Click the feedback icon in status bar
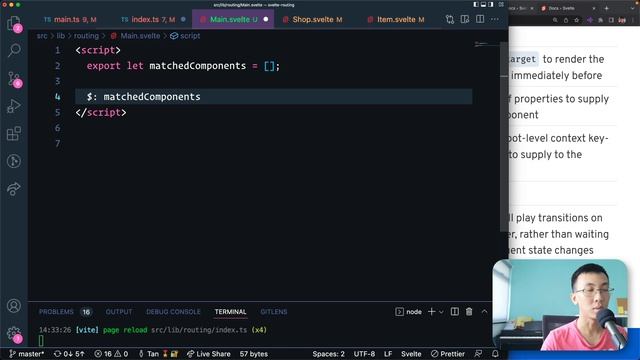This screenshot has height=360, width=640. click(478, 354)
